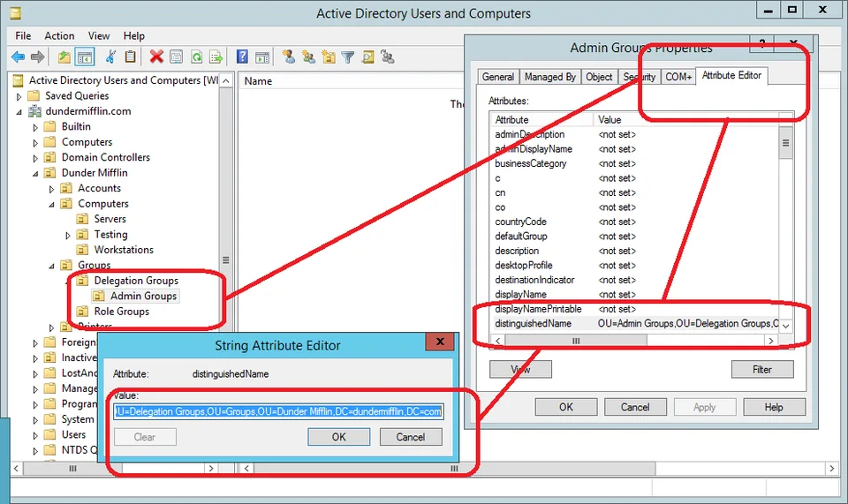Expand the Saved Queries node

click(19, 97)
